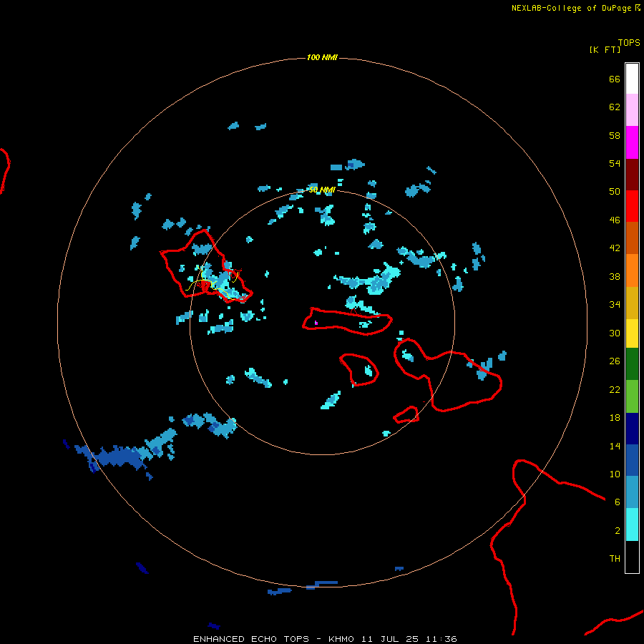Click the legend value 34

[x=615, y=305]
